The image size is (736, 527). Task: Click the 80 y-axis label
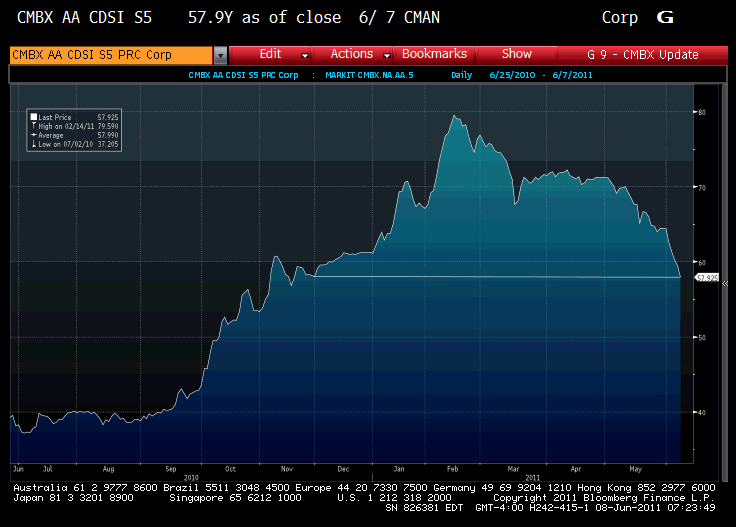702,112
